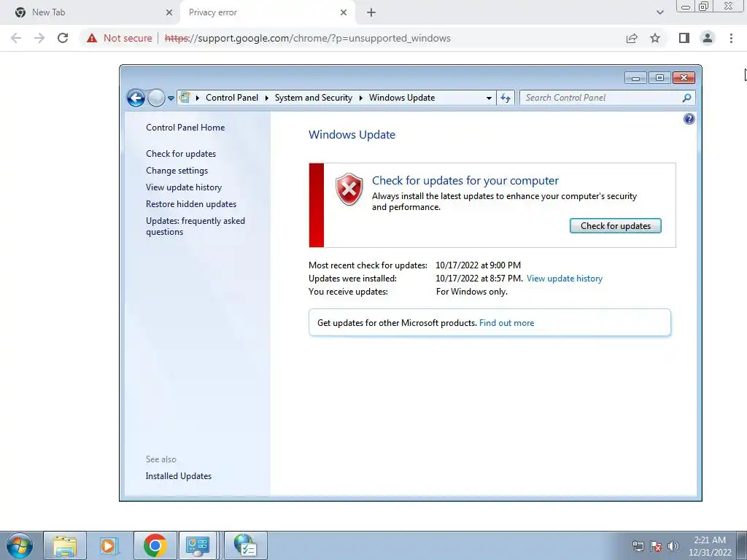Click the Control Panel forward arrow
The height and width of the screenshot is (560, 747).
[156, 98]
